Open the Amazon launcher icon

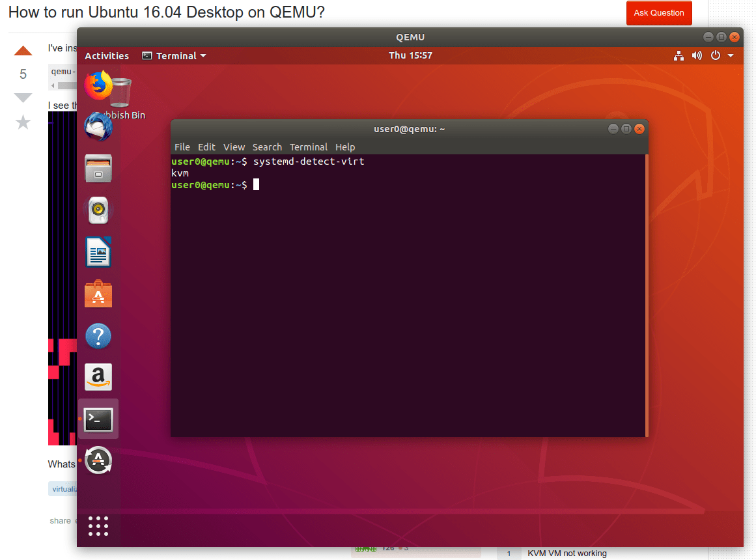(98, 378)
